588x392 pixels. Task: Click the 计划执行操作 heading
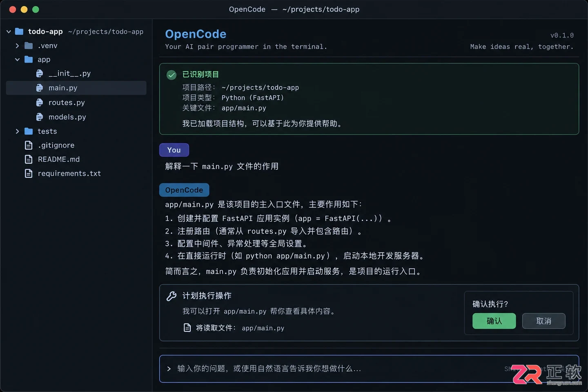(x=207, y=296)
